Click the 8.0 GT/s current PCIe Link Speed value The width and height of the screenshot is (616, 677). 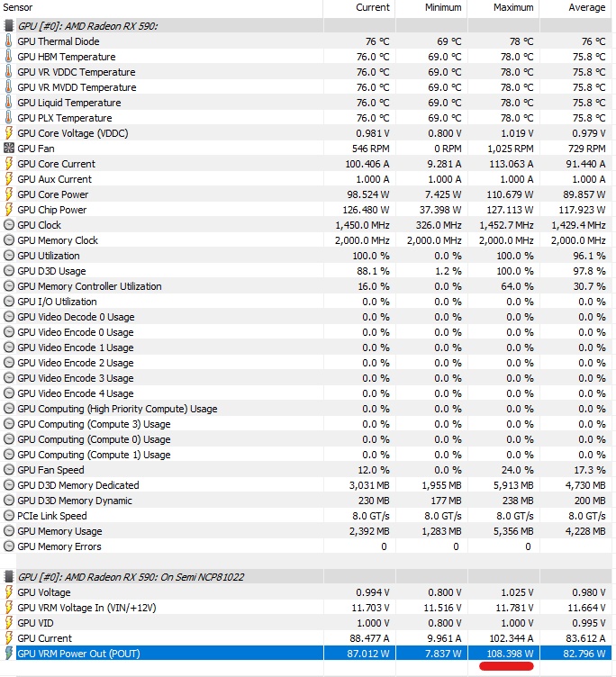(371, 516)
